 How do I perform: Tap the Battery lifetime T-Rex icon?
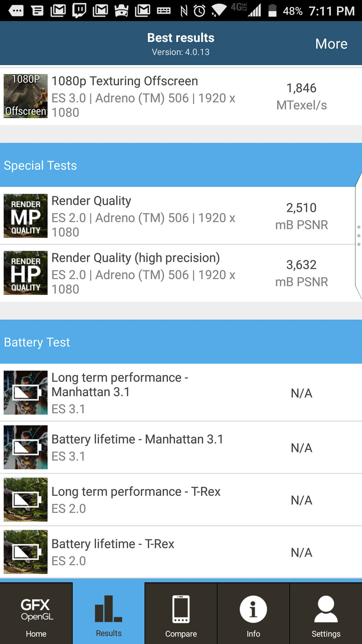coord(25,552)
